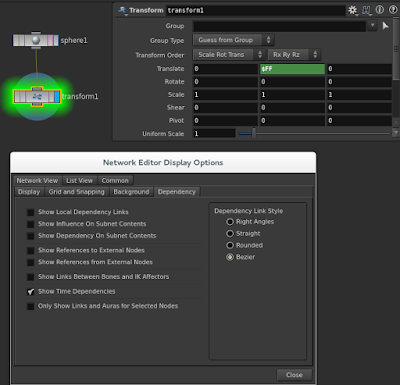Open the Dependency sub-tab
Screen dimensions: 400x385
pos(177,192)
